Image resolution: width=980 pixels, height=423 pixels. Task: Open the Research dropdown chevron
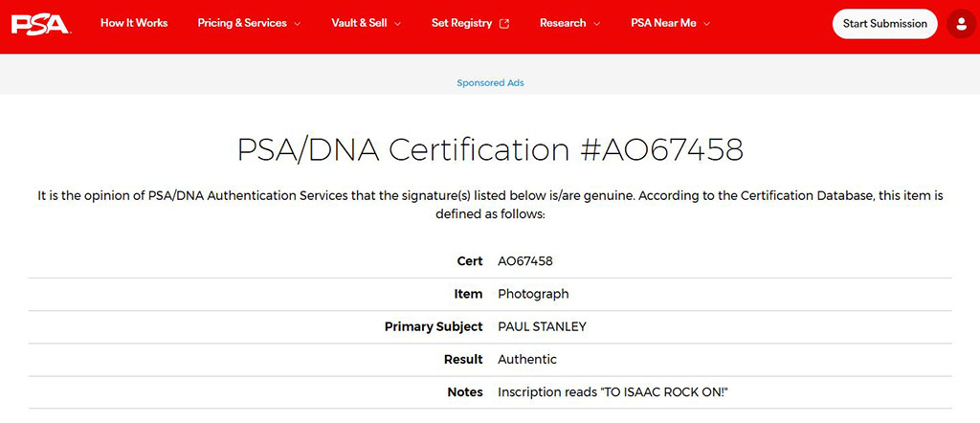pos(597,24)
